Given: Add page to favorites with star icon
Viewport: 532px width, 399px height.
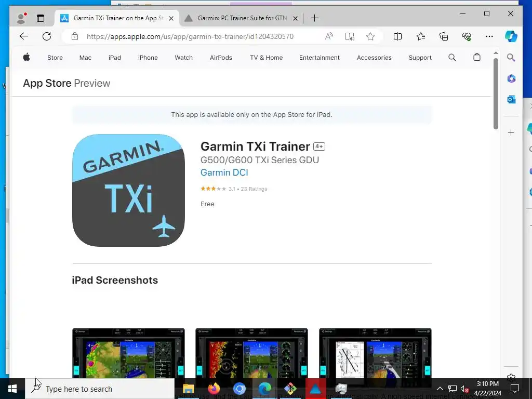Looking at the screenshot, I should pos(370,36).
